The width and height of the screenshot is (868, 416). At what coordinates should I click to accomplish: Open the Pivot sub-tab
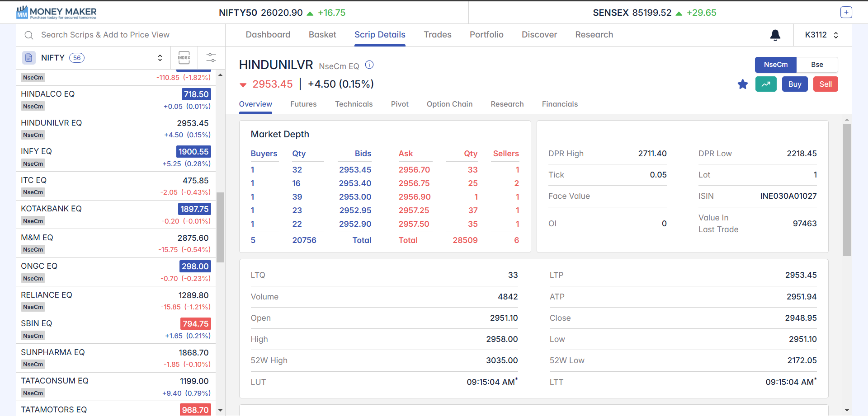(400, 104)
